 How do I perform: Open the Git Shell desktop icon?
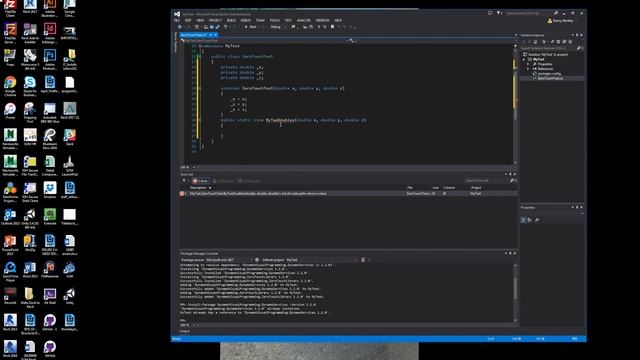click(x=50, y=296)
